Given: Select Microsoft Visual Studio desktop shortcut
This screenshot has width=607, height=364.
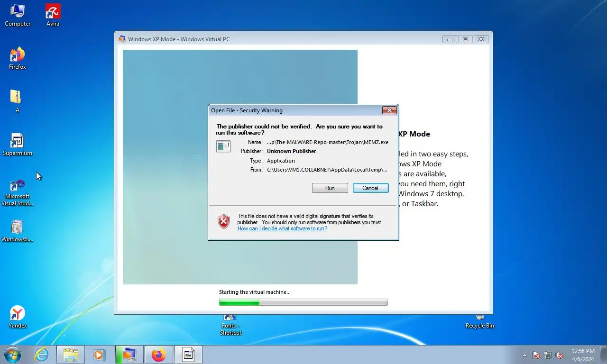Looking at the screenshot, I should click(18, 192).
